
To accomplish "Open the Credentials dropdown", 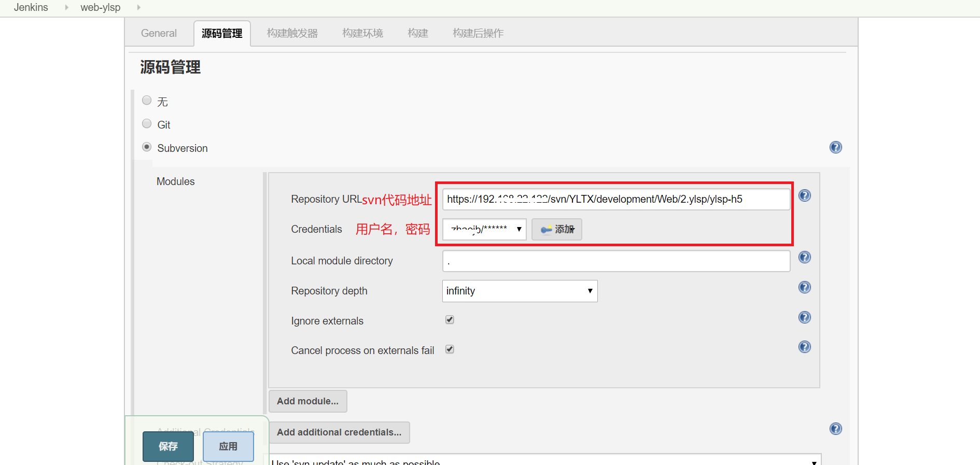I will (484, 229).
